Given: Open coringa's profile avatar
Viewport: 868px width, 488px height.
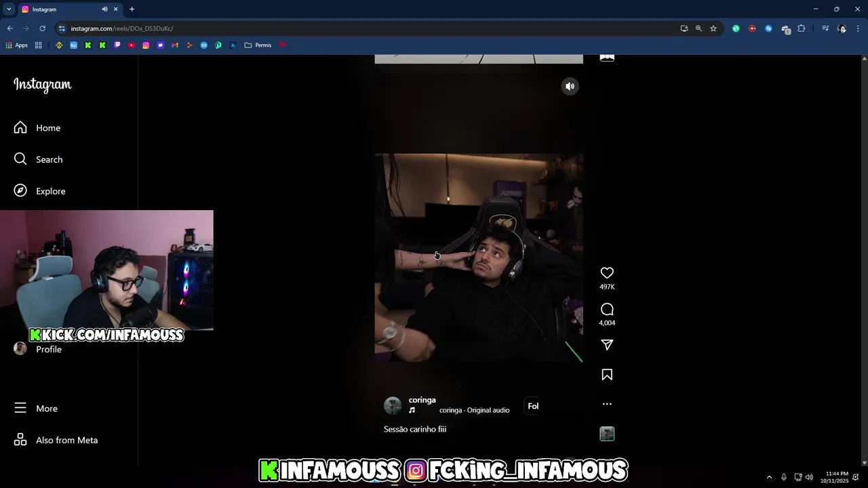Looking at the screenshot, I should [x=393, y=405].
